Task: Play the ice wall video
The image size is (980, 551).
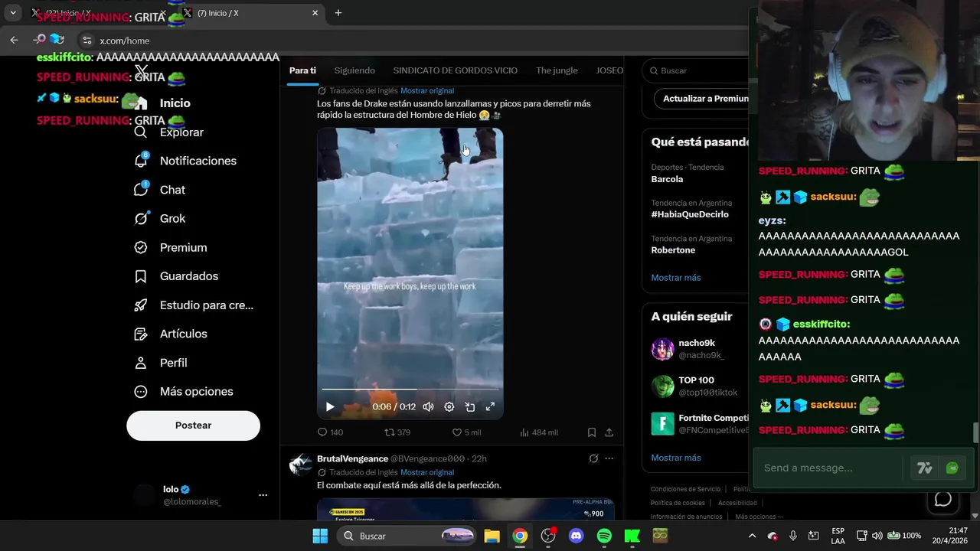Action: [x=330, y=407]
